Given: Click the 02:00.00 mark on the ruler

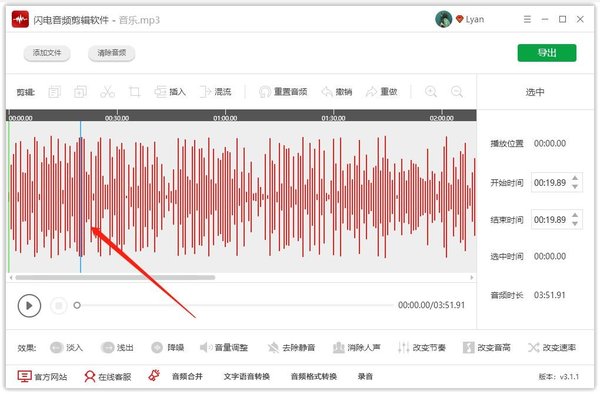Looking at the screenshot, I should (442, 118).
